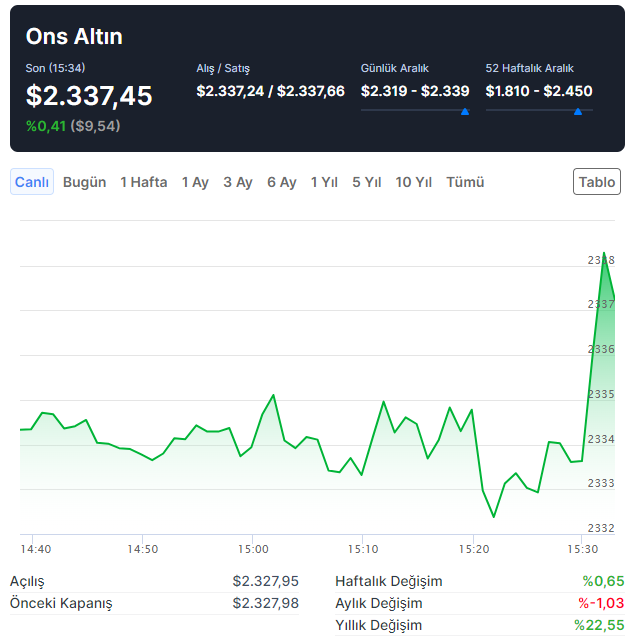Select the 1 Ay time range
The image size is (633, 637).
(195, 182)
